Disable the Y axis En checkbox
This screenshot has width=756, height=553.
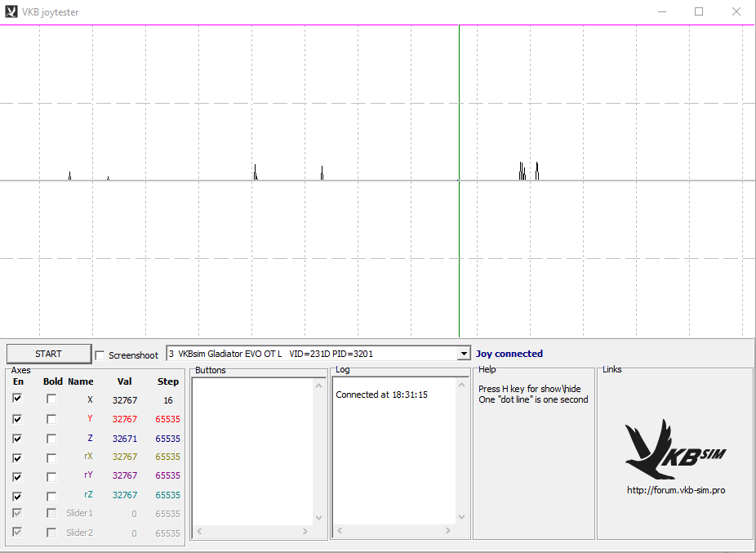[17, 418]
